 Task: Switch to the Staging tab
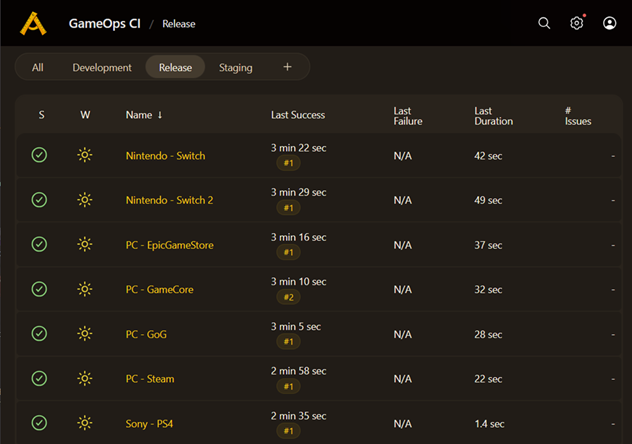click(235, 67)
